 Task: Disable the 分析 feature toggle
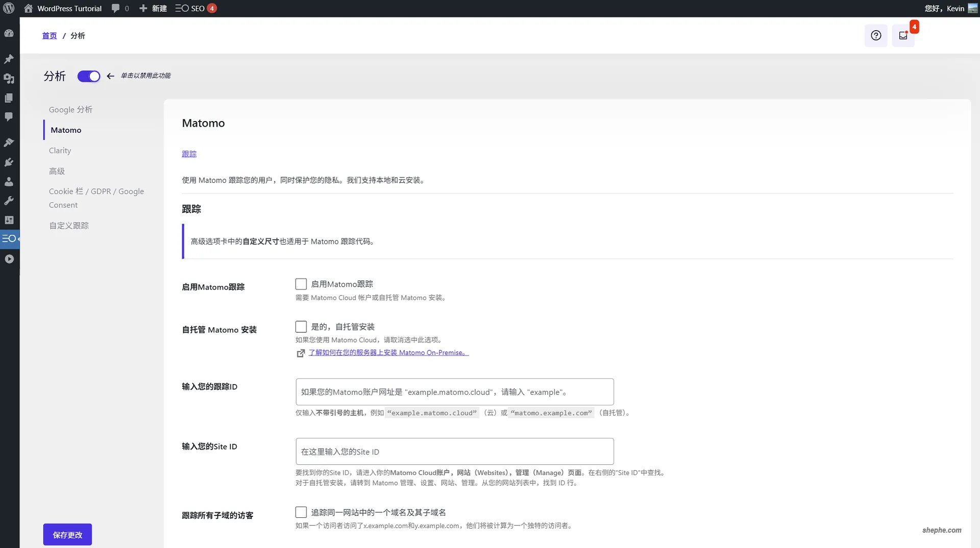pyautogui.click(x=89, y=76)
